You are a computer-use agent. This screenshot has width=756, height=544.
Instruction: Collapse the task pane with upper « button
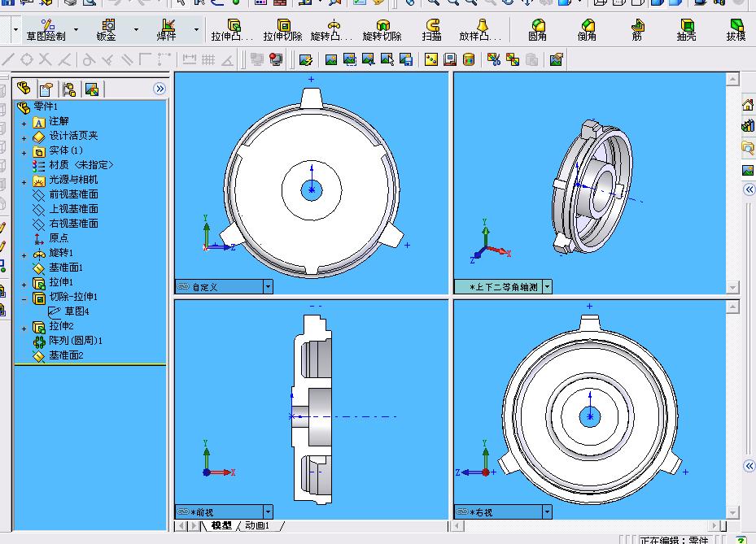[749, 189]
